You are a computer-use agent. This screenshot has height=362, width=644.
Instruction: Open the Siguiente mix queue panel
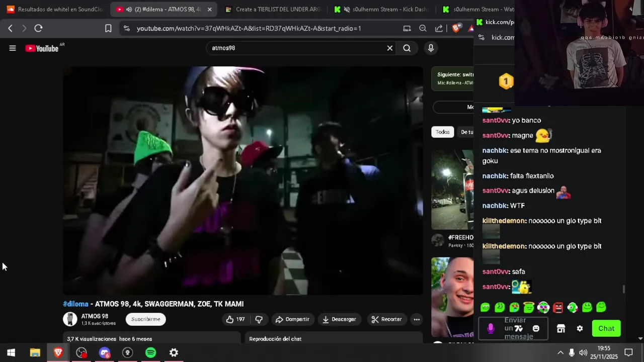coord(453,78)
